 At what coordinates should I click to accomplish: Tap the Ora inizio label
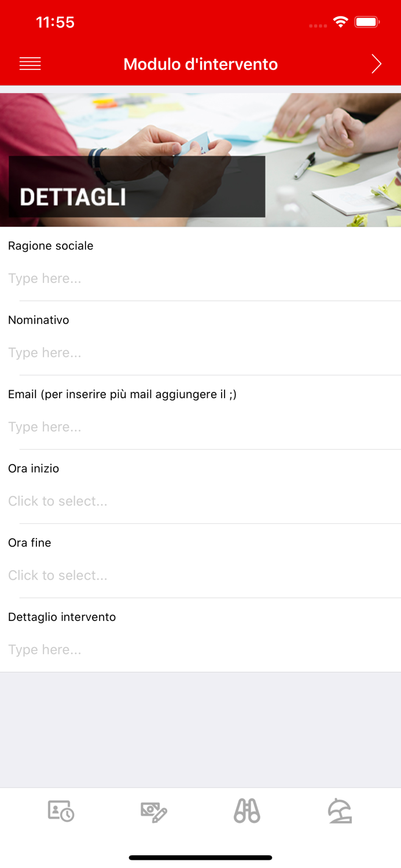[x=34, y=468]
